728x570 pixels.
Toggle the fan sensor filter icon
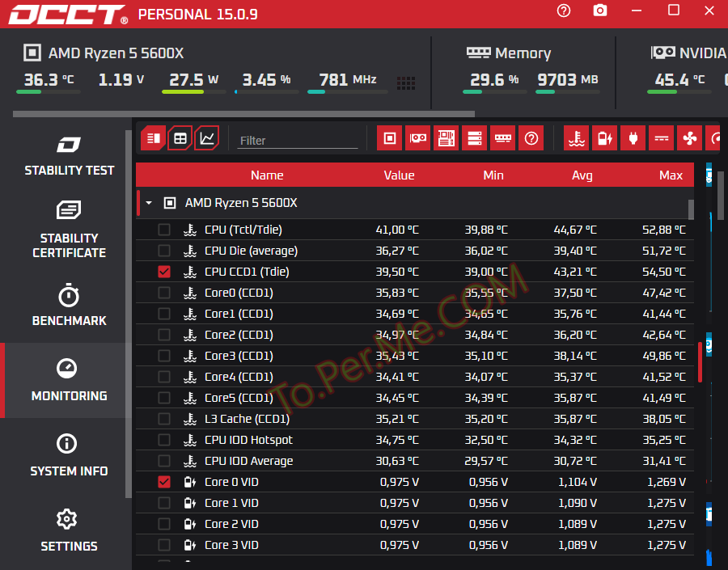[x=689, y=138]
